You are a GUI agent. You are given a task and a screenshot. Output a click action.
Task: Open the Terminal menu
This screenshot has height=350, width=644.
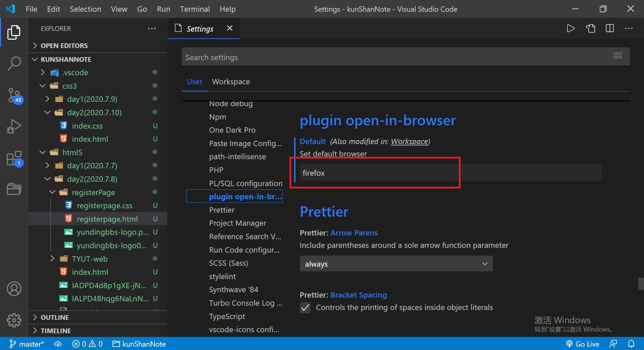[195, 9]
